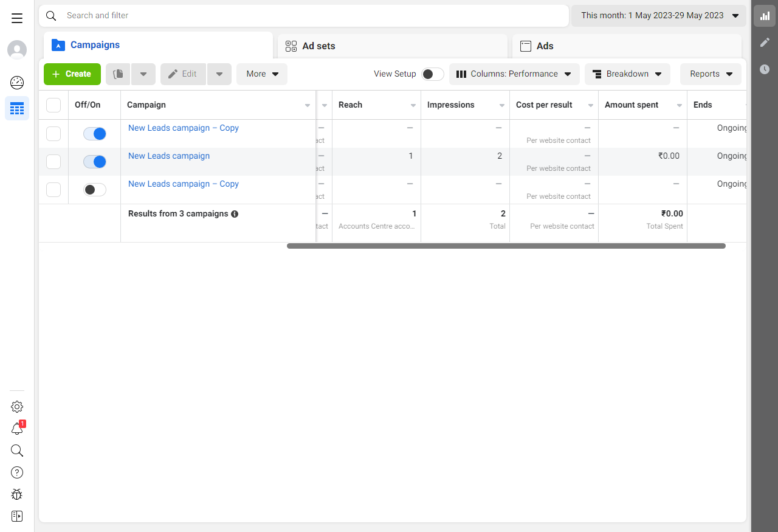Open Amount spent column menu arrow
The height and width of the screenshot is (532, 778).
coord(680,106)
